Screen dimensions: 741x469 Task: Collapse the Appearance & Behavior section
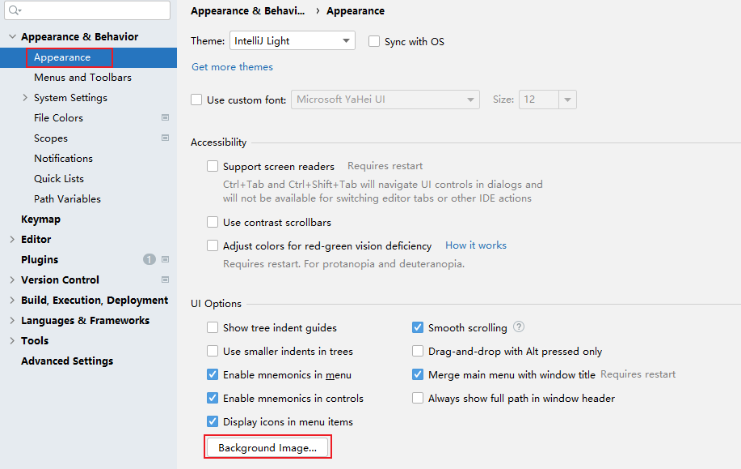click(12, 36)
